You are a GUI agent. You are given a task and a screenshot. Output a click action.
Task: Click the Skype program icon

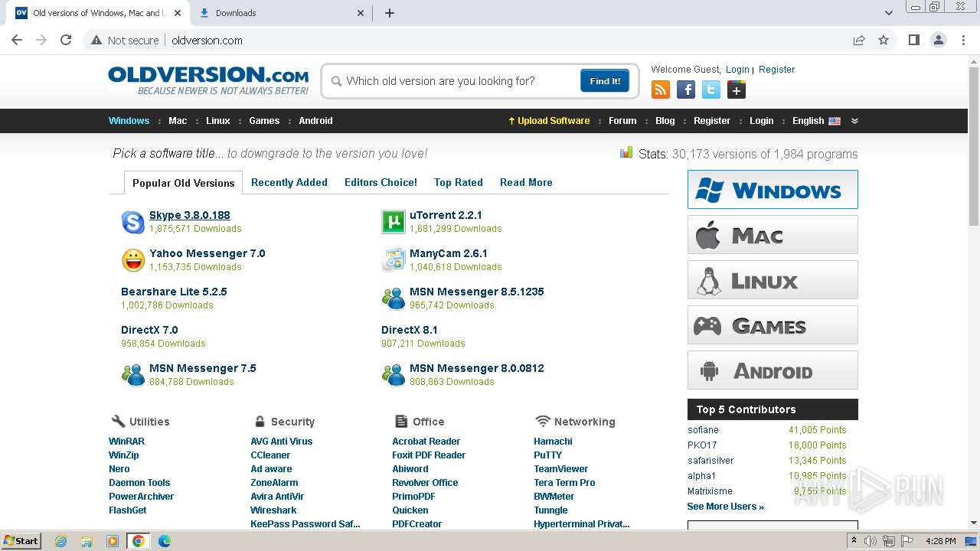coord(133,222)
